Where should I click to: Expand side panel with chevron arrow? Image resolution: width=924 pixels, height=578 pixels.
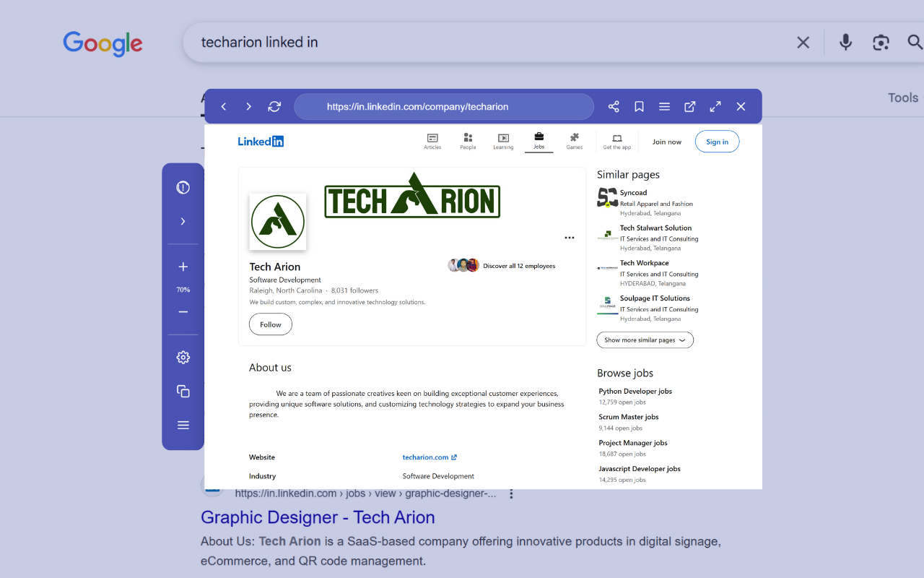pos(183,222)
